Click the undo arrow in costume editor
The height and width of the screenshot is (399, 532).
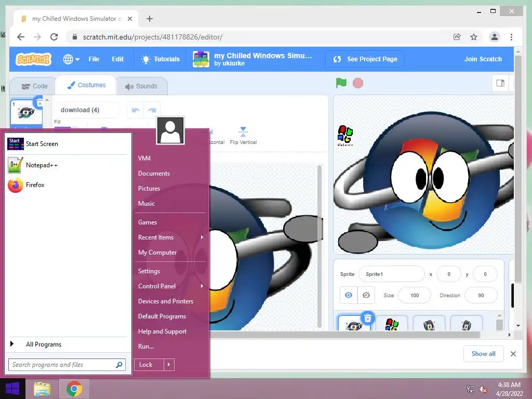point(136,110)
